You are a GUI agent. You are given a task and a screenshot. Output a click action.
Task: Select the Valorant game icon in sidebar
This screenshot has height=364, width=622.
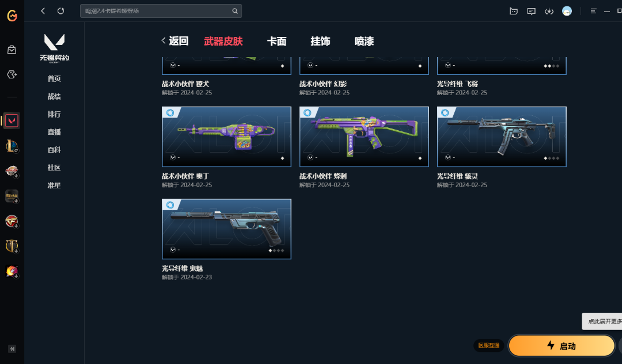[x=12, y=120]
